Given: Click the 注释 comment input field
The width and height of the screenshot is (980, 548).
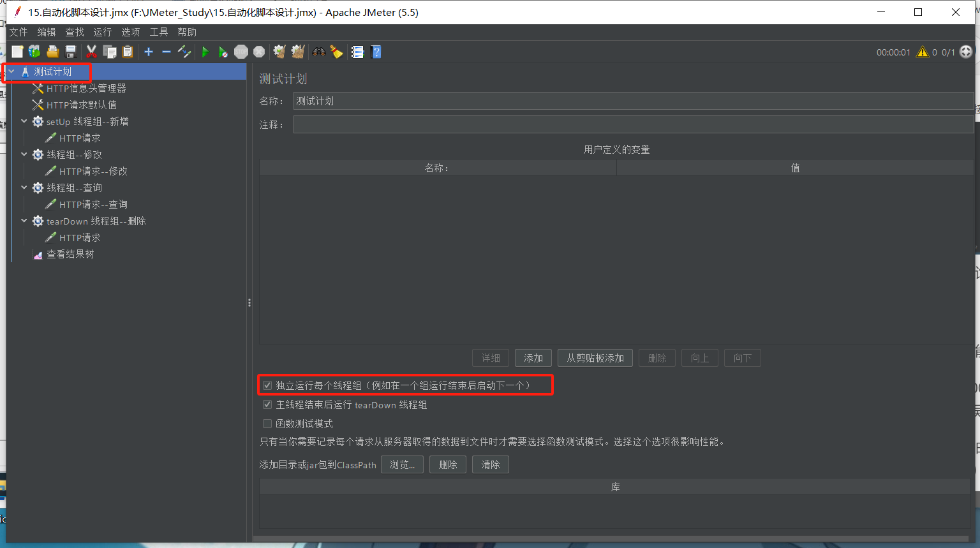Looking at the screenshot, I should pos(634,124).
